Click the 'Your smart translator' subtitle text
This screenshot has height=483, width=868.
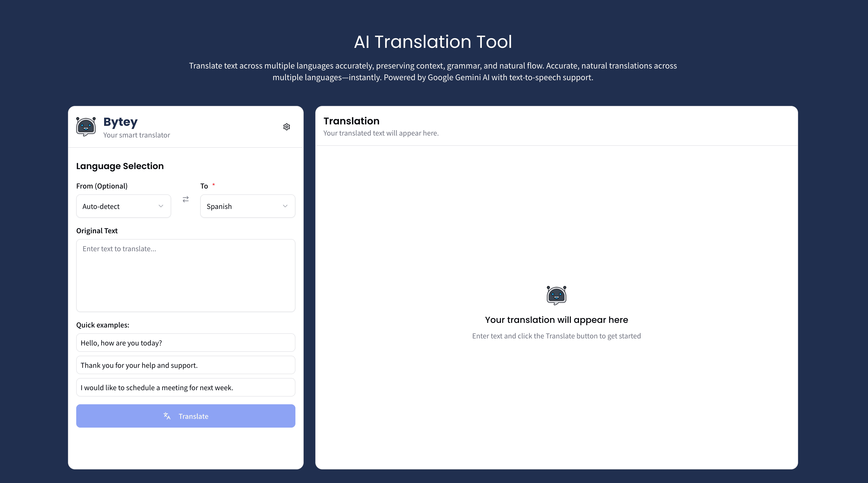click(x=136, y=135)
